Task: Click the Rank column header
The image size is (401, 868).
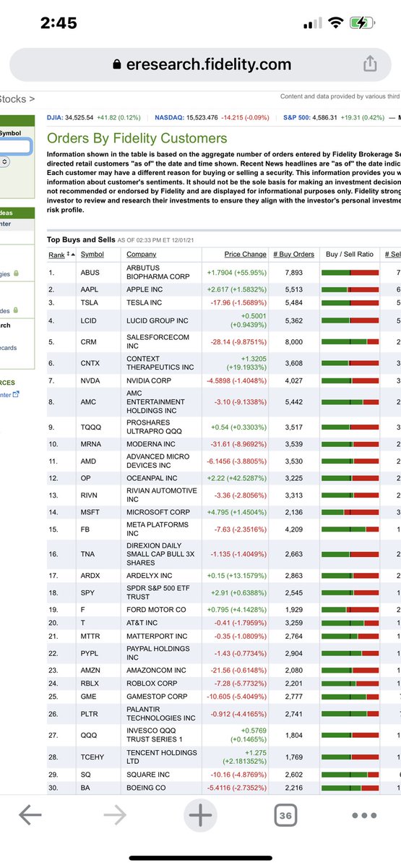Action: click(x=56, y=255)
